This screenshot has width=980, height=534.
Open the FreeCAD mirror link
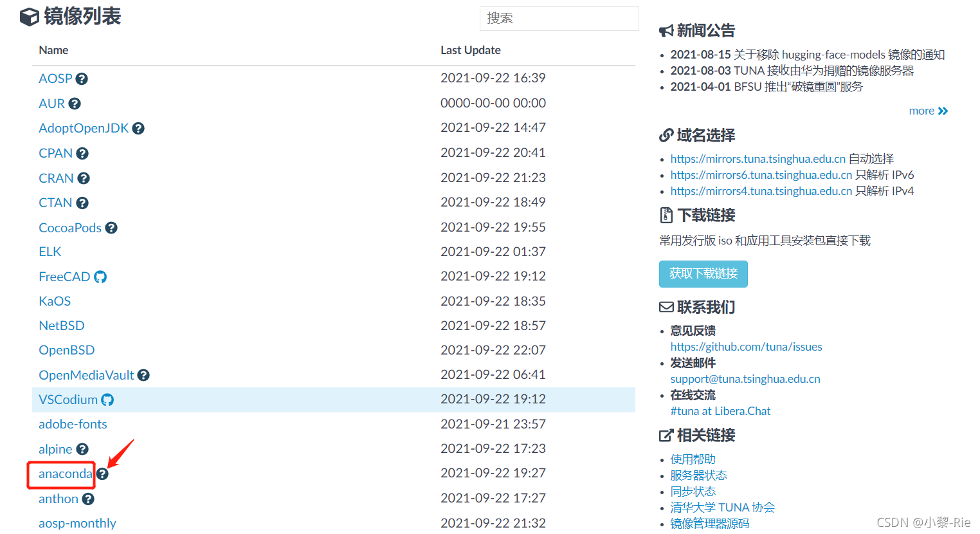coord(64,277)
